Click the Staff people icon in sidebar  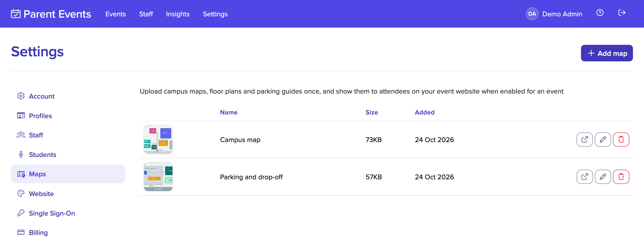pyautogui.click(x=21, y=135)
